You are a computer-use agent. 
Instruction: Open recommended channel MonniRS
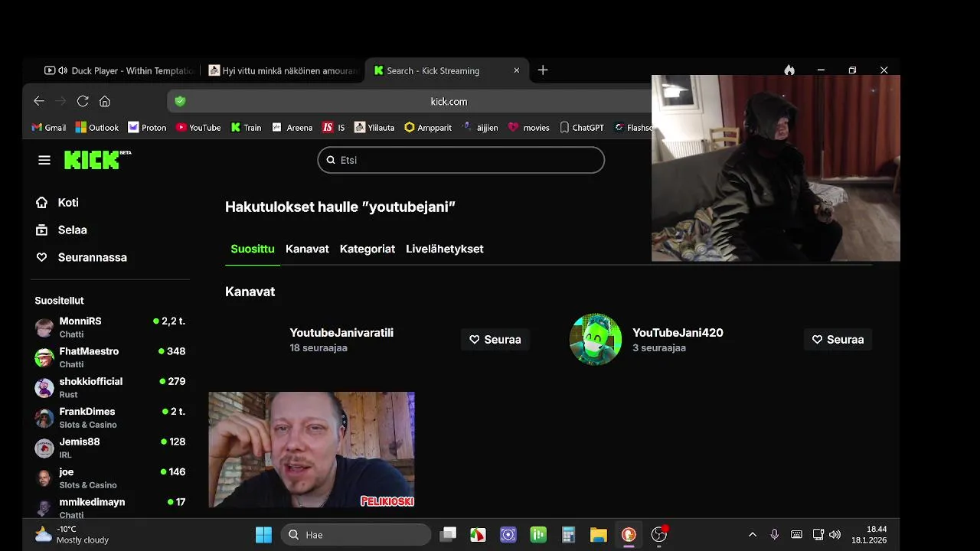click(x=110, y=327)
